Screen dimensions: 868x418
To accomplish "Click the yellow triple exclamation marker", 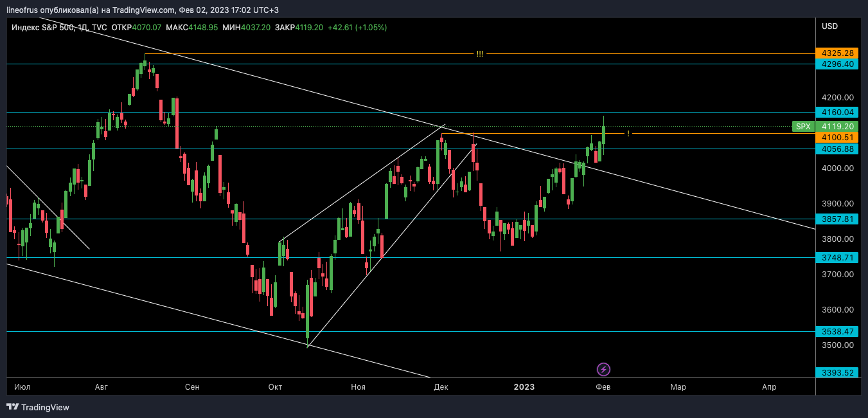I will (480, 53).
